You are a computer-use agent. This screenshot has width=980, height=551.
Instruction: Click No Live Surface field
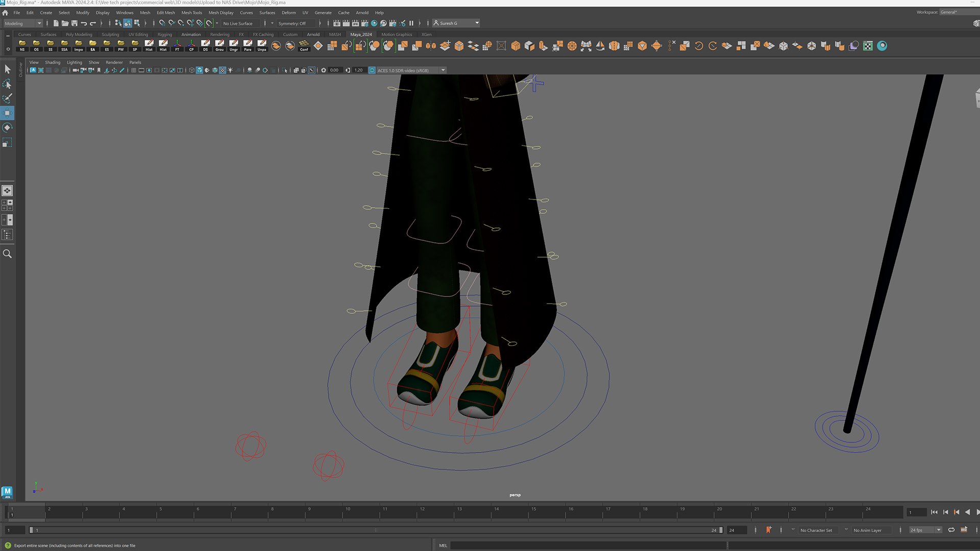coord(240,23)
